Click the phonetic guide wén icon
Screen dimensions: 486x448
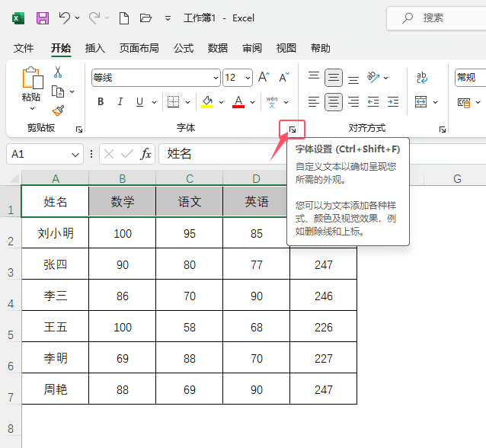[x=272, y=101]
